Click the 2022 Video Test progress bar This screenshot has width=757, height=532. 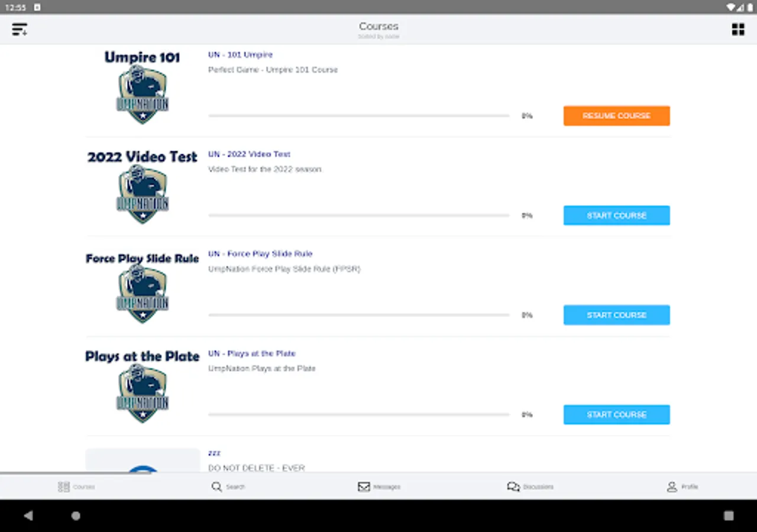[x=358, y=215]
